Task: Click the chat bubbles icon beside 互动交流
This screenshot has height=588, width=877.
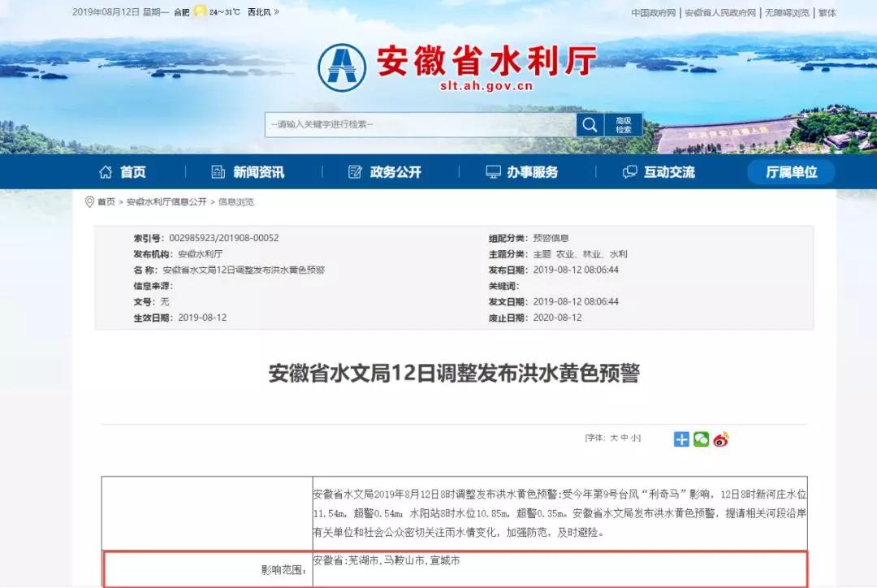Action: point(630,171)
